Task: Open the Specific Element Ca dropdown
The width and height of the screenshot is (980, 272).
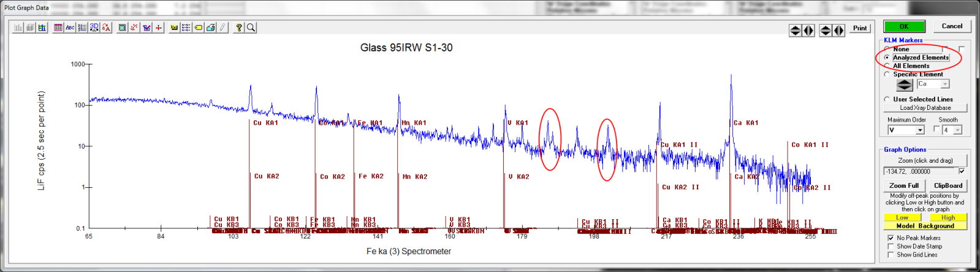Action: [944, 84]
